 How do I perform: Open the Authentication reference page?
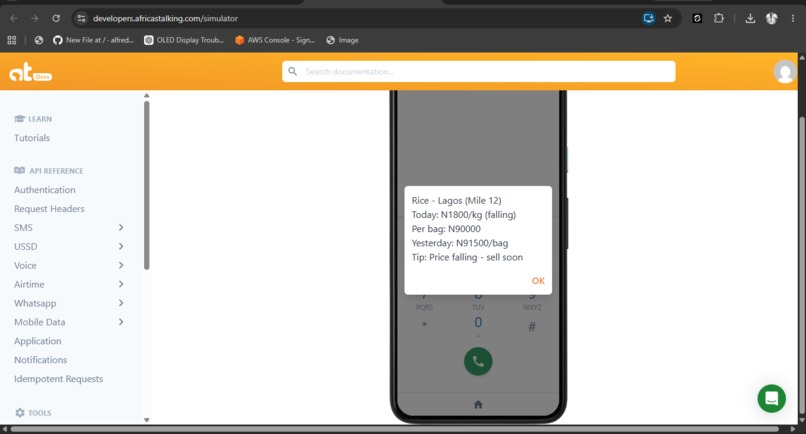click(45, 190)
